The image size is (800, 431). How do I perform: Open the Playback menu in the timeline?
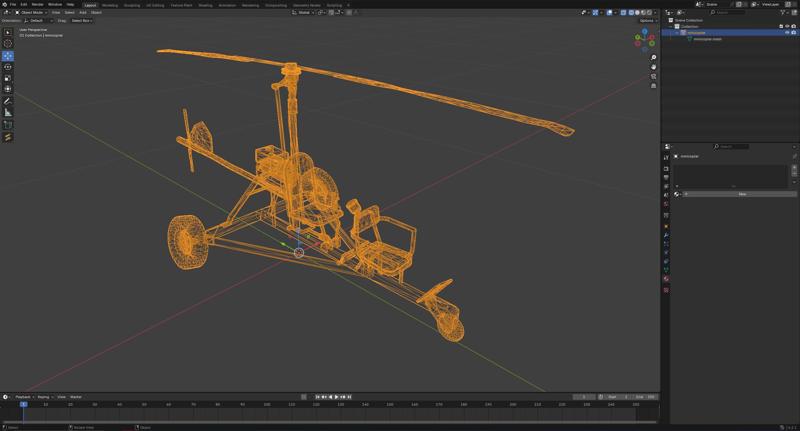(23, 397)
